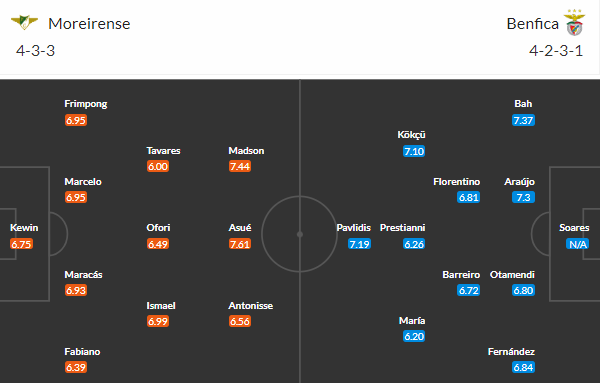600x383 pixels.
Task: Open Otamendi's player name
Action: pos(512,275)
